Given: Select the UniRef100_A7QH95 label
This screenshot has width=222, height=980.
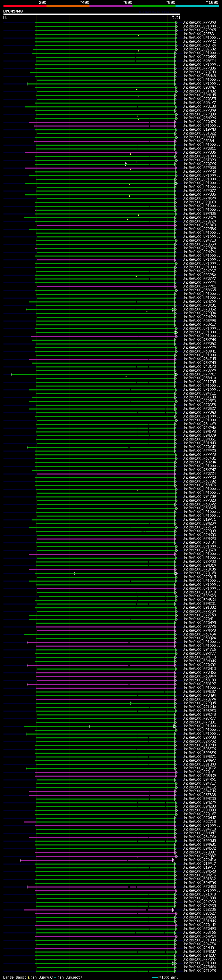Looking at the screenshot, I should (x=199, y=622).
